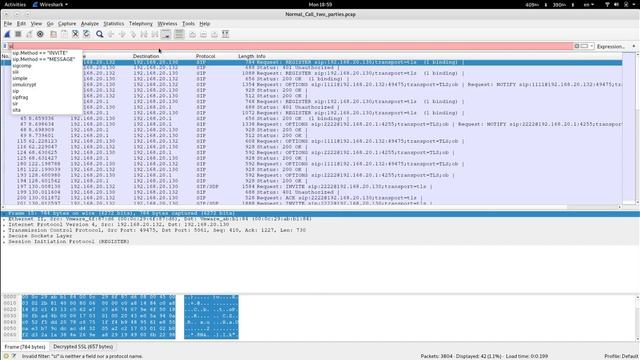Click the Protocol column header
The image size is (640, 360).
pyautogui.click(x=206, y=56)
